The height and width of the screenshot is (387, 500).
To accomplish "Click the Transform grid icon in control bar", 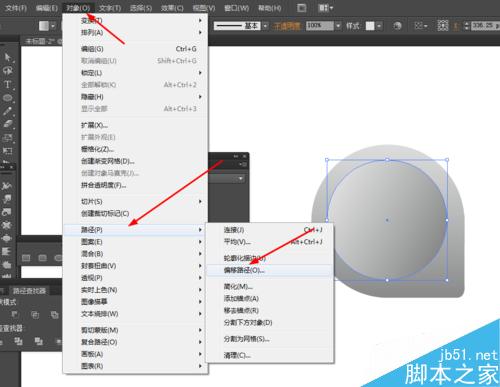I will 443,26.
